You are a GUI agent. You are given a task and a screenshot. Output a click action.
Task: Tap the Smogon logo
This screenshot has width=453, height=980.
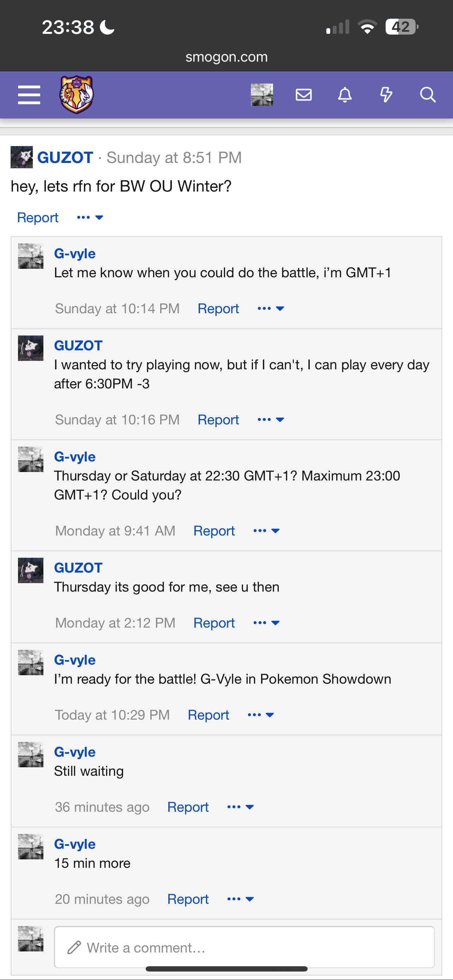(x=77, y=95)
